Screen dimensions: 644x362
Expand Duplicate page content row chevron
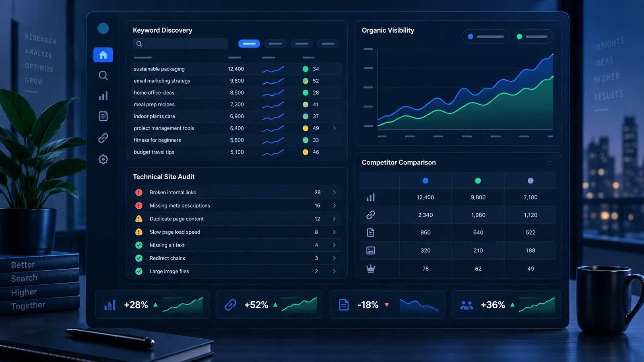pos(334,219)
